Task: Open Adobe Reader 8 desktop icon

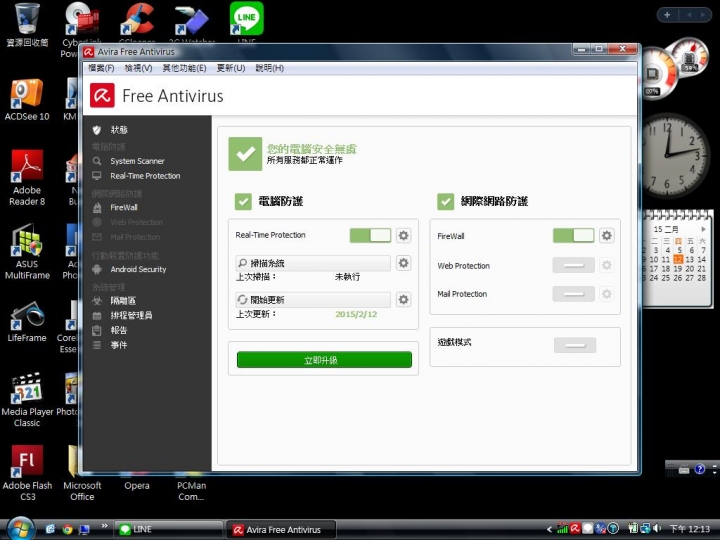Action: click(27, 178)
